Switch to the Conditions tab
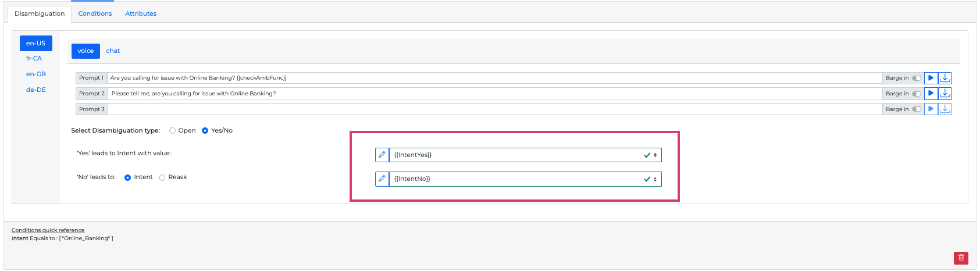The width and height of the screenshot is (980, 271). click(95, 13)
